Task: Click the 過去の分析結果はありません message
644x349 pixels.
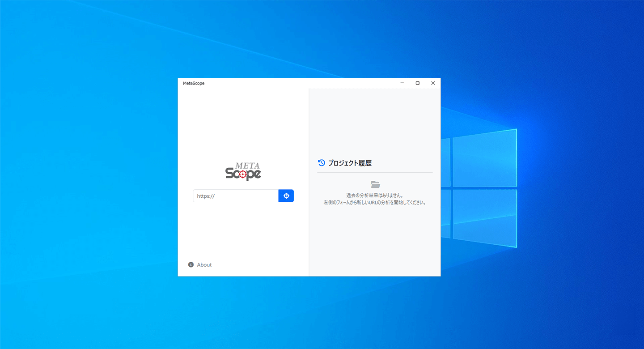Action: coord(375,196)
